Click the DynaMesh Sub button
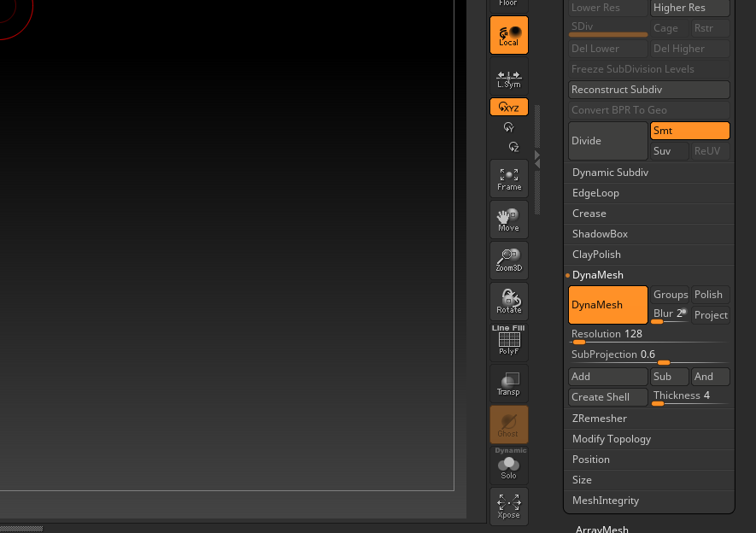 click(x=670, y=377)
